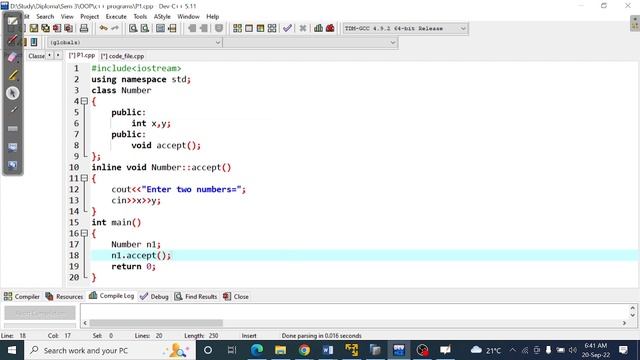
Task: Click the Print toolbar icon
Action: [x=84, y=28]
